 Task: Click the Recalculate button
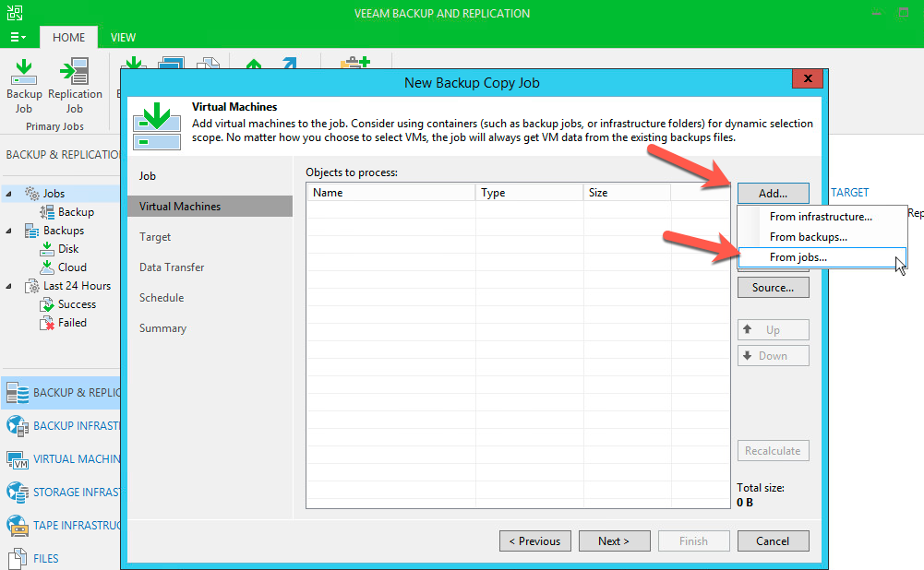point(774,450)
